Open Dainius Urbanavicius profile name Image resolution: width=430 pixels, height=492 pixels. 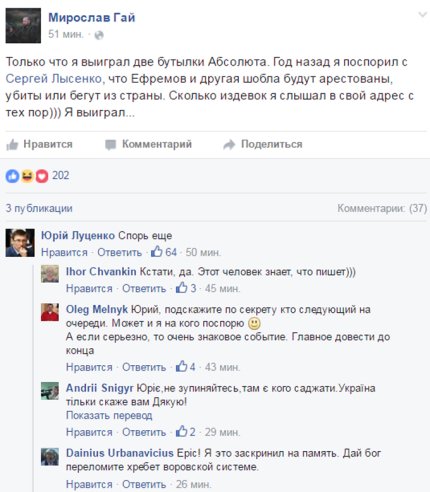pos(120,453)
